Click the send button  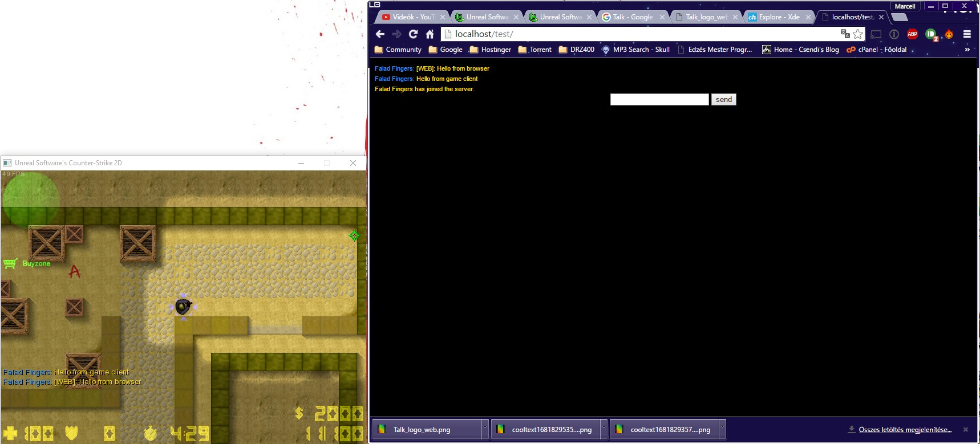[724, 99]
